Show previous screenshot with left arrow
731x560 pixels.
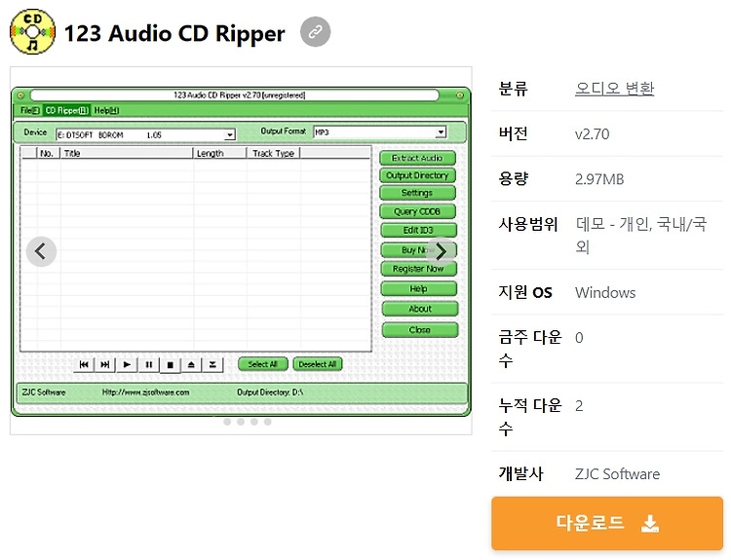tap(41, 251)
